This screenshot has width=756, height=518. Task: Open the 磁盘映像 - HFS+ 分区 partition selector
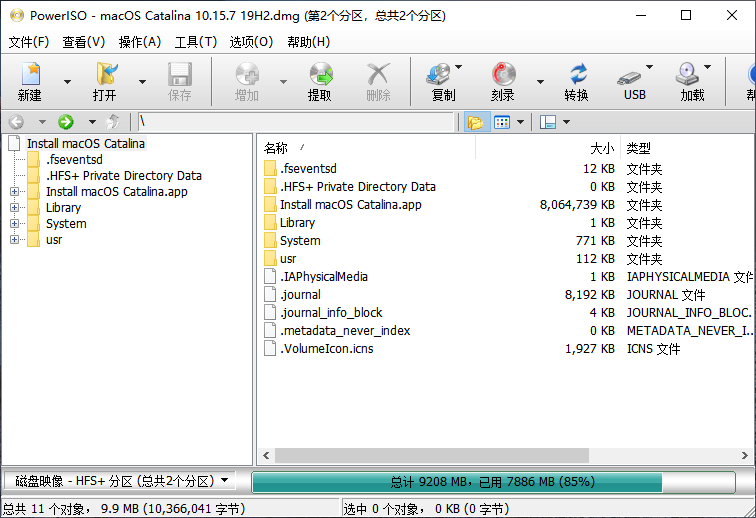coord(120,481)
